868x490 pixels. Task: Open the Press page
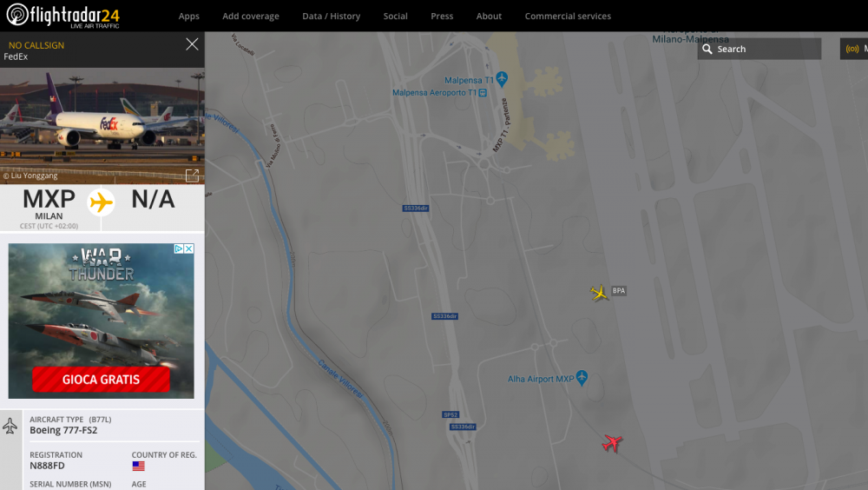click(x=442, y=16)
